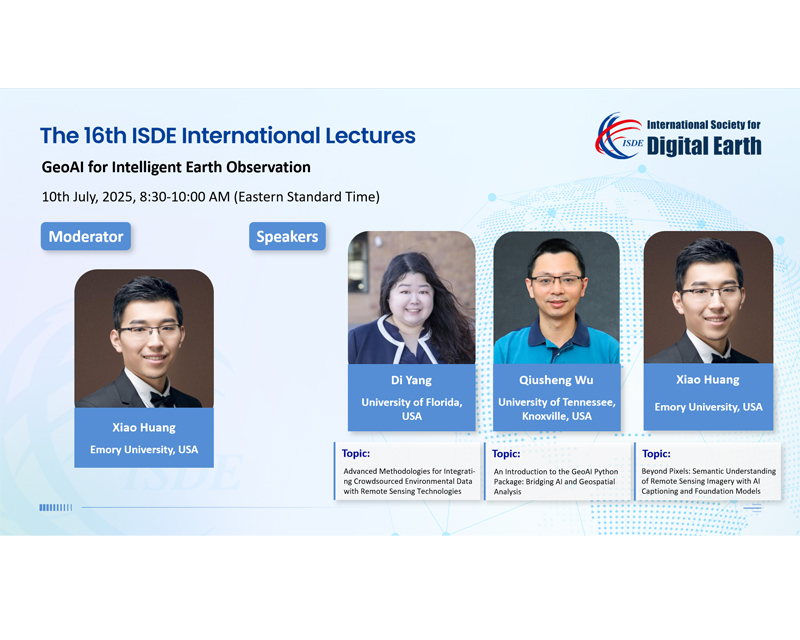Select topic "Advanced Methodologies for Integrating Crowdsourced Environmental Data"

point(409,481)
